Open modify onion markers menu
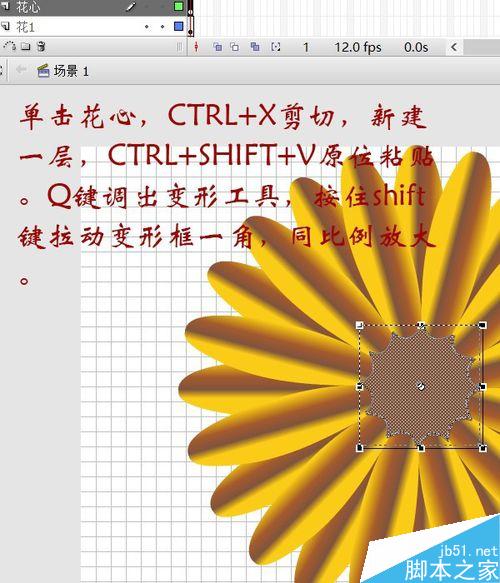 coord(276,47)
